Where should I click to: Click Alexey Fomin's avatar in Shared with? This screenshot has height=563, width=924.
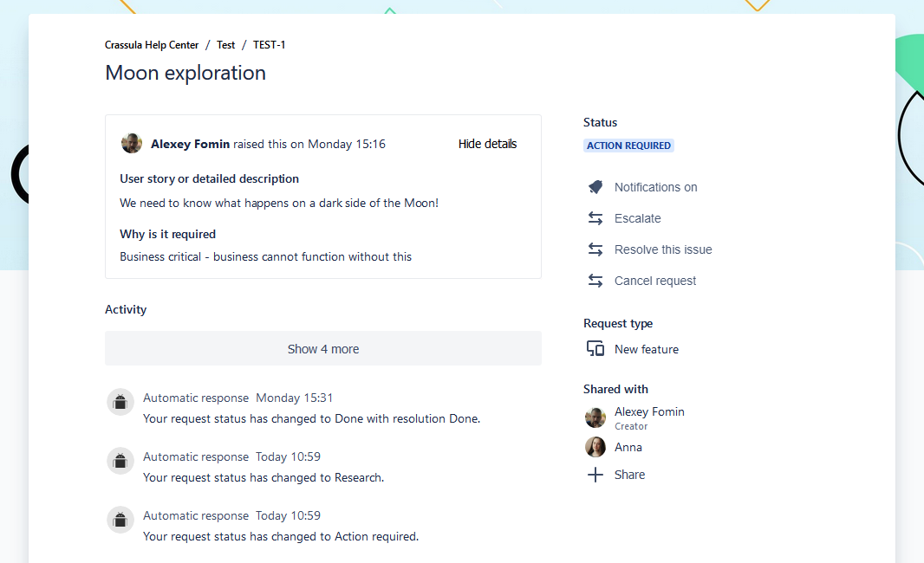tap(595, 417)
